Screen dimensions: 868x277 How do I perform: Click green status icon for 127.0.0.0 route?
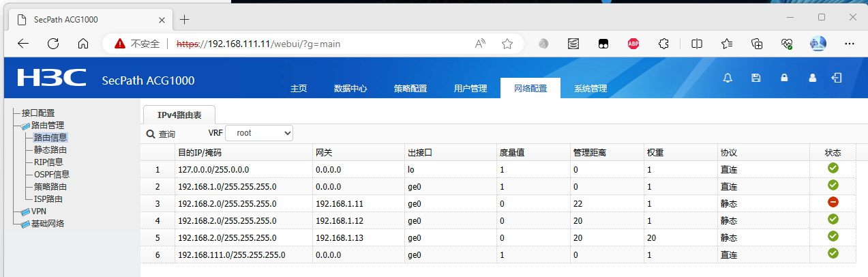(833, 168)
